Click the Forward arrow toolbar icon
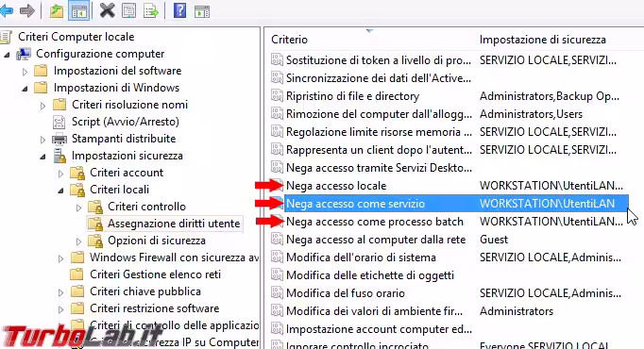This screenshot has width=644, height=349. [27, 10]
